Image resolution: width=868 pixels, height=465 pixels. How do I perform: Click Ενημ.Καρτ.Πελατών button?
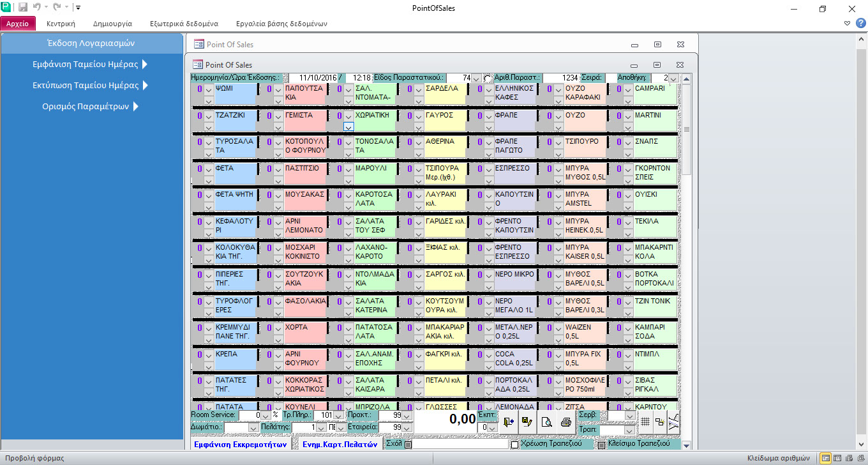coord(339,444)
